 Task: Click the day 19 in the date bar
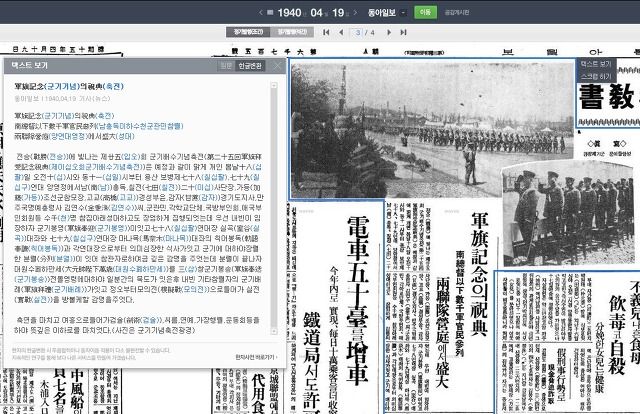(338, 13)
